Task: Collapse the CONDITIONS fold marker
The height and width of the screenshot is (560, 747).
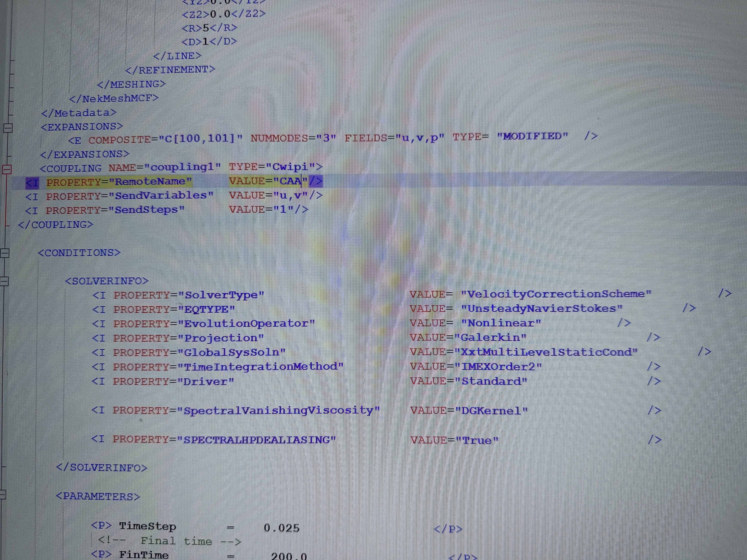Action: coord(5,253)
